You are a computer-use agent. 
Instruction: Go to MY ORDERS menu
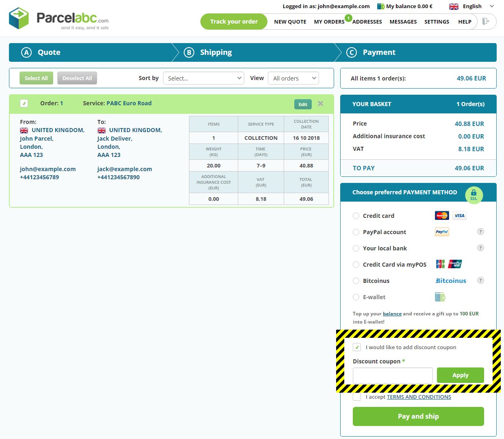pyautogui.click(x=329, y=22)
